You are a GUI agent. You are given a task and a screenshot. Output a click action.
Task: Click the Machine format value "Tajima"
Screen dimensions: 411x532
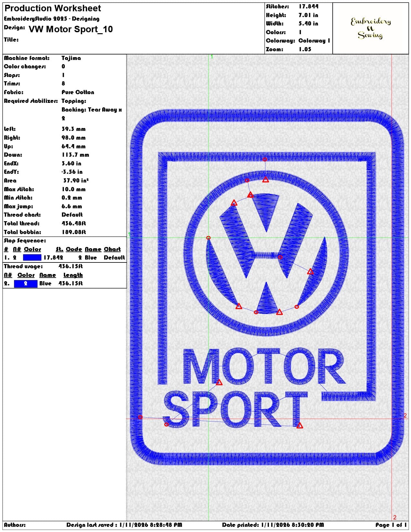click(x=71, y=58)
